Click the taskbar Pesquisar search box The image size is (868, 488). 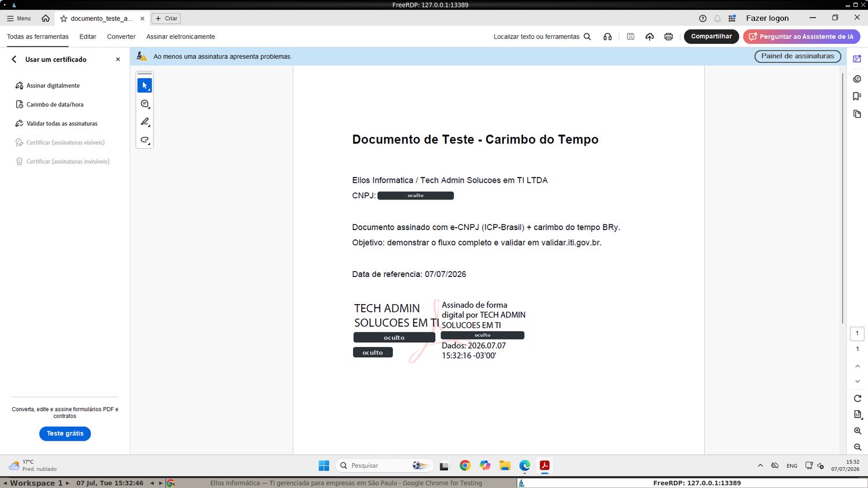[384, 465]
